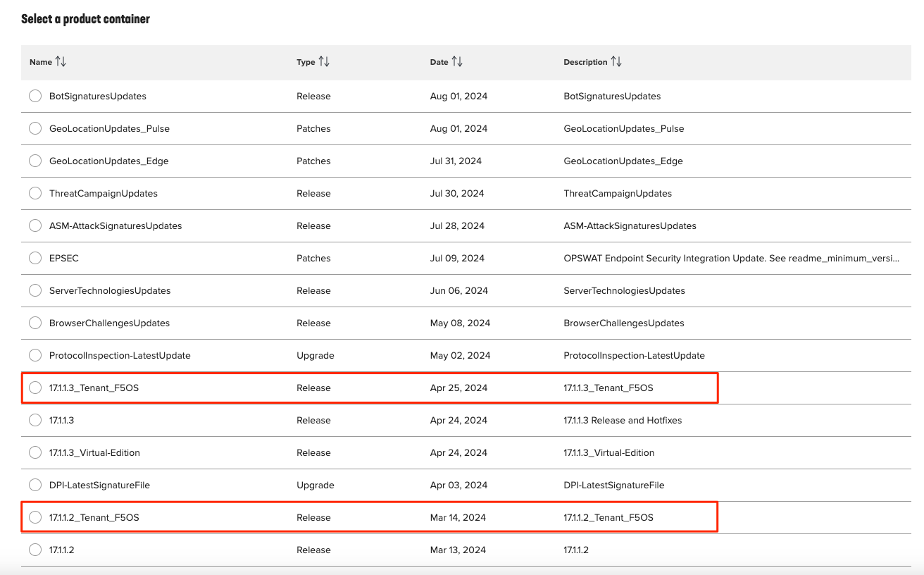The height and width of the screenshot is (575, 924).
Task: Select the ServerTechnologiesUpdates radio button
Action: tap(35, 290)
